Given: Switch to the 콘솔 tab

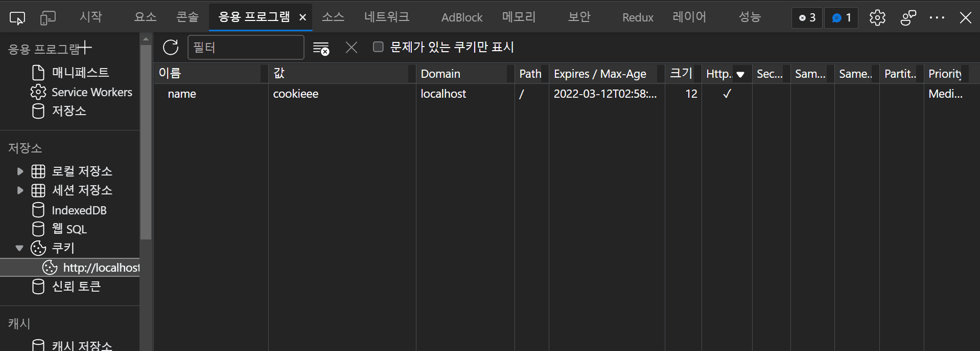Looking at the screenshot, I should tap(187, 17).
